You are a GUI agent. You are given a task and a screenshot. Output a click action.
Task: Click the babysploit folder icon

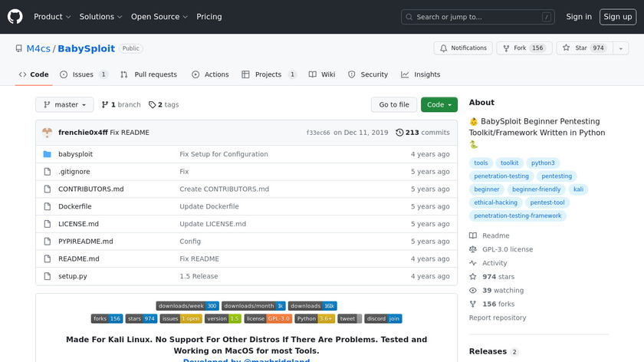coord(48,154)
